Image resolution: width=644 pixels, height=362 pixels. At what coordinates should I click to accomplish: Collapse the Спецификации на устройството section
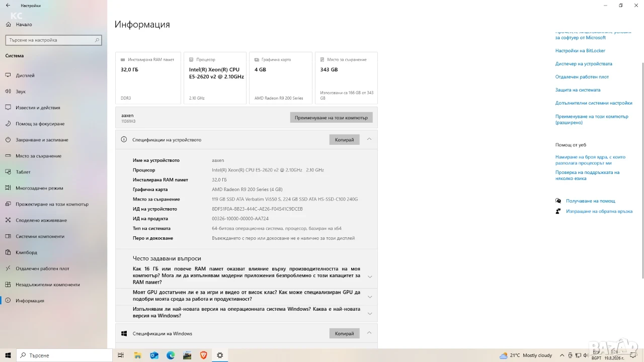click(369, 139)
